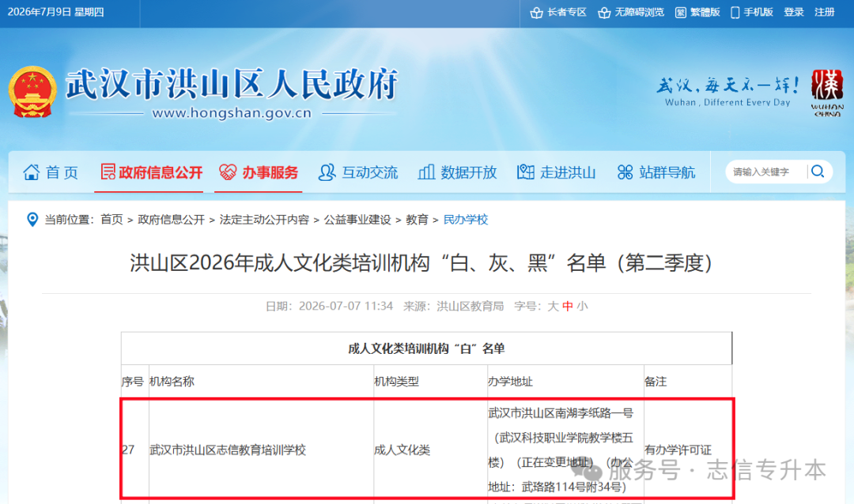The height and width of the screenshot is (504, 854).
Task: Open the 站群导航 navigation menu
Action: pos(656,172)
